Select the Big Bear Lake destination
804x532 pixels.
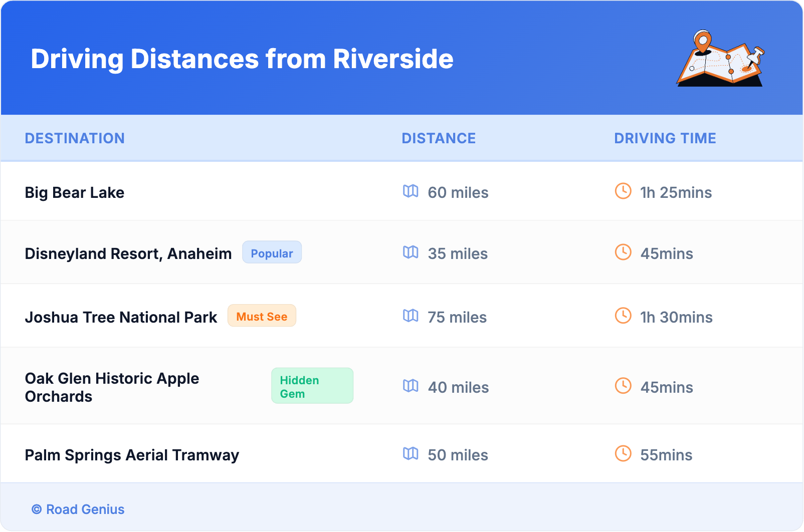coord(75,193)
